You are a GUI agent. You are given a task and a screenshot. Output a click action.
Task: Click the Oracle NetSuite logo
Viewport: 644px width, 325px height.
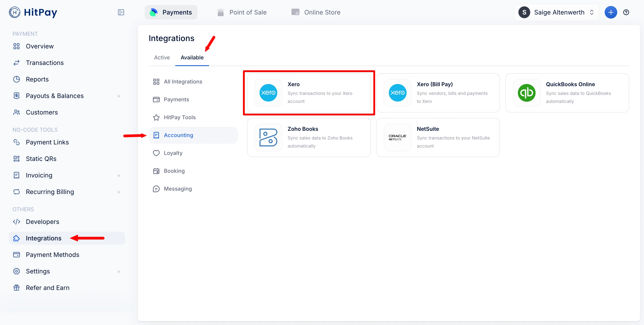click(x=397, y=137)
